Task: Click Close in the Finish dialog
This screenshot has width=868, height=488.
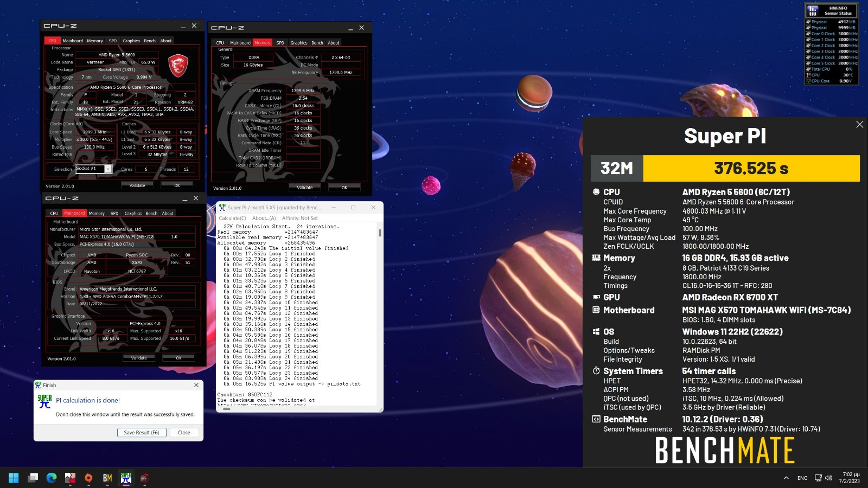Action: [x=184, y=433]
